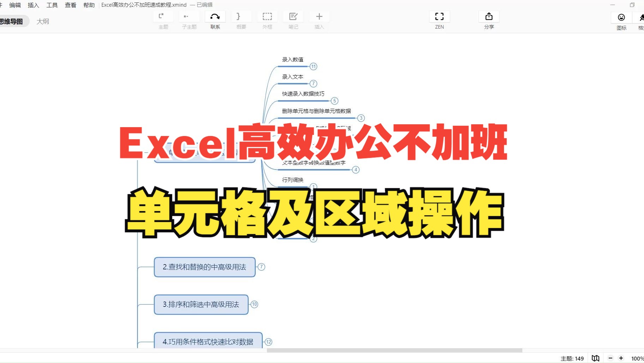644x363 pixels.
Task: Click the restore window button
Action: 632,5
